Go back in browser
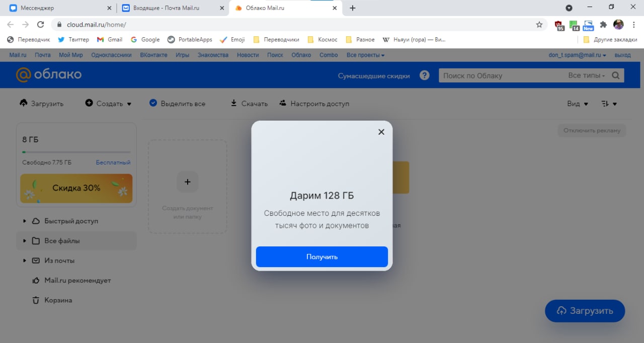This screenshot has width=644, height=343. 10,24
